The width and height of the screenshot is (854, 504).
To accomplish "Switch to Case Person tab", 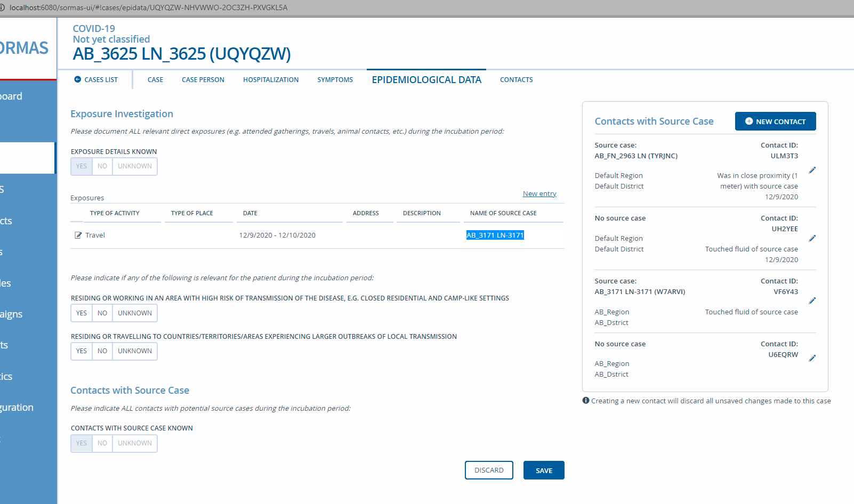I will (203, 80).
